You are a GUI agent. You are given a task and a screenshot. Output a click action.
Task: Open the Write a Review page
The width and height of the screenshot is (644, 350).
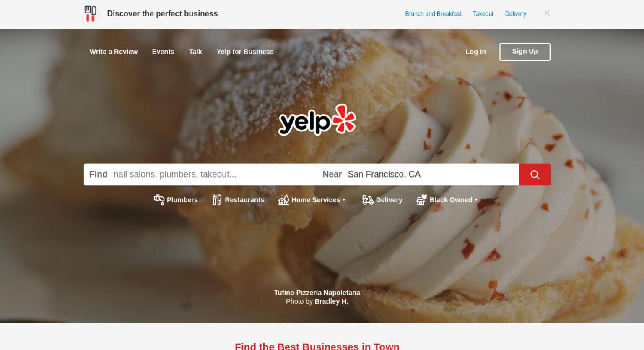coord(114,52)
